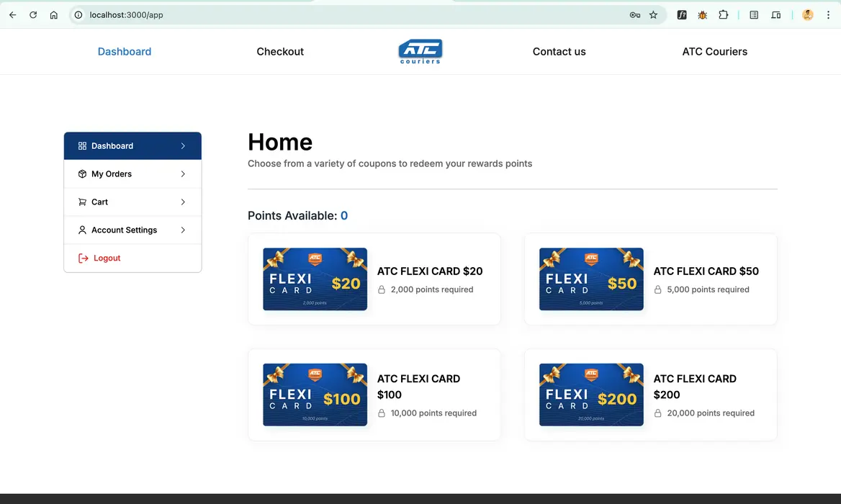Click the '5,000 points required' text
841x504 pixels.
[x=708, y=289]
